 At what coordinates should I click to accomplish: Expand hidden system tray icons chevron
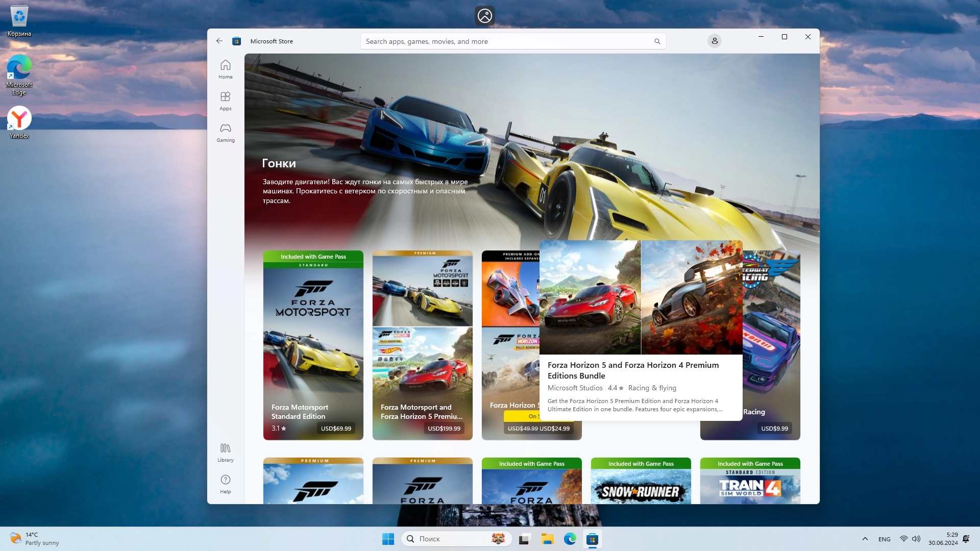tap(865, 539)
